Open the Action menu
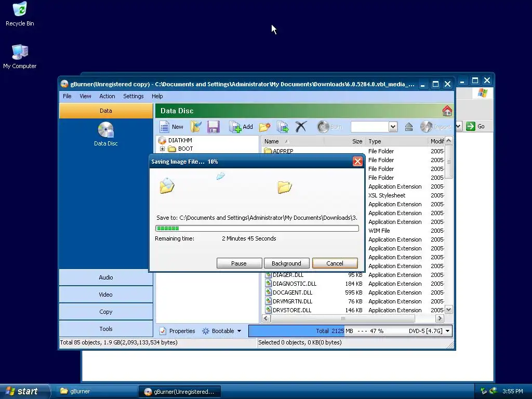Viewport: 532px width, 399px height. [107, 96]
